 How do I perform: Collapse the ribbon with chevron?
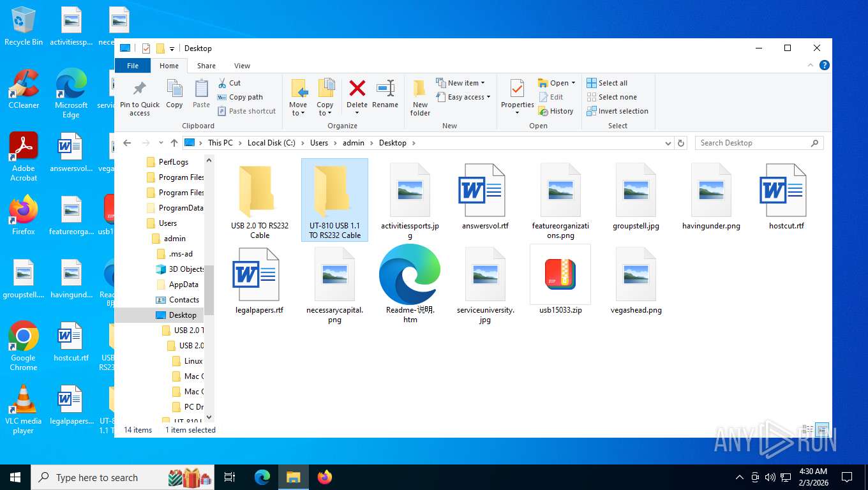811,65
